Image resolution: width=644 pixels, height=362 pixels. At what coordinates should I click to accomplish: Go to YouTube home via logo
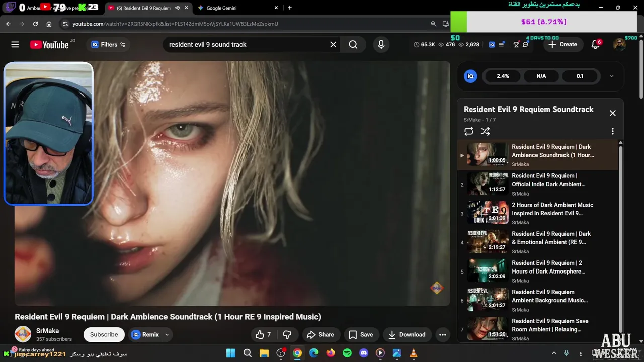click(49, 45)
